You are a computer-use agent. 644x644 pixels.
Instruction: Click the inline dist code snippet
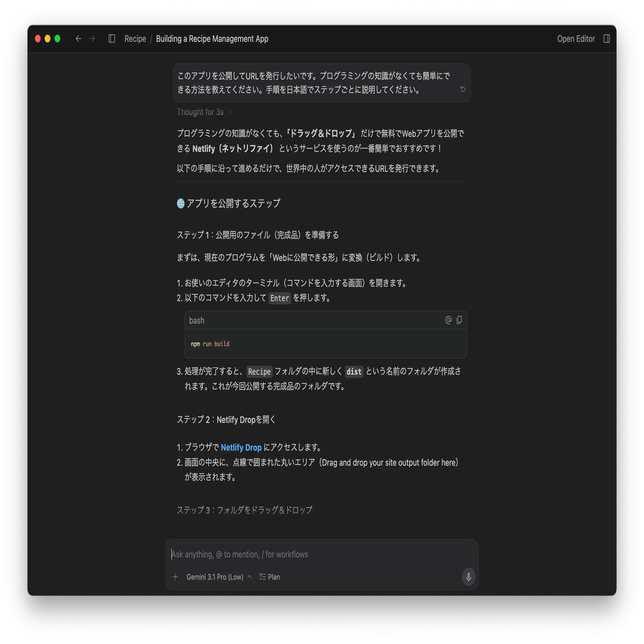354,371
